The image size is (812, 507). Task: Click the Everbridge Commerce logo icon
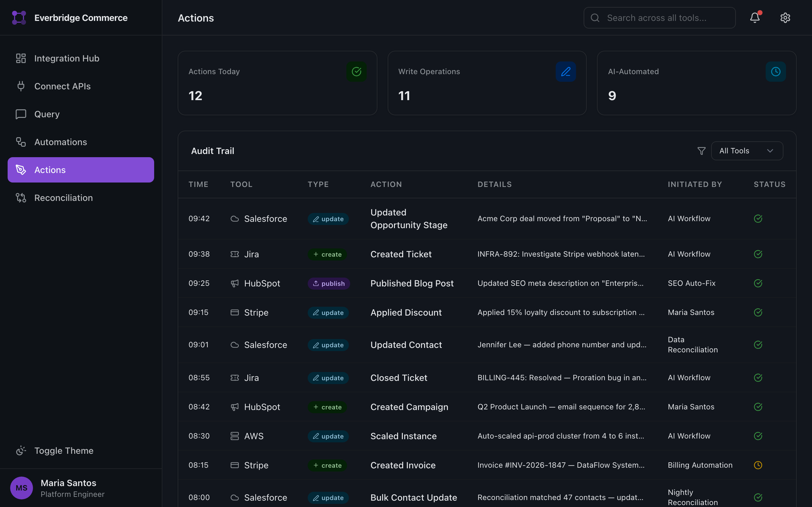coord(19,18)
